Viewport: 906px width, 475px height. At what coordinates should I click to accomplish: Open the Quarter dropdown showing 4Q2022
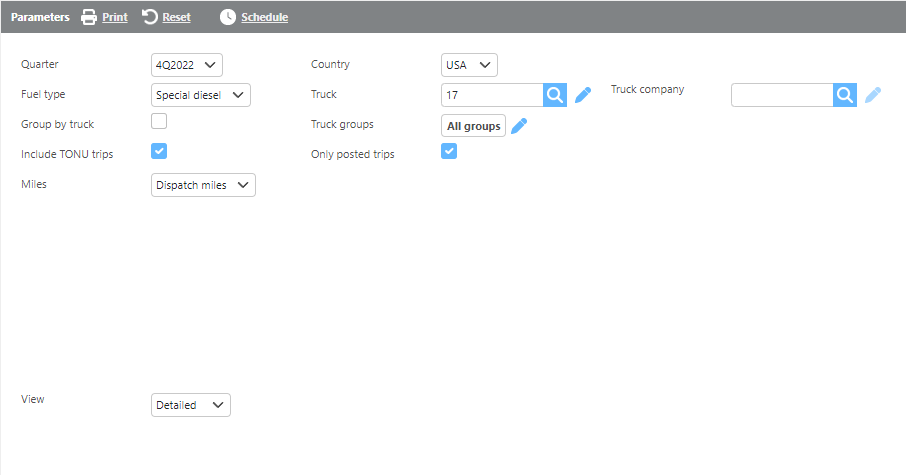coord(187,65)
